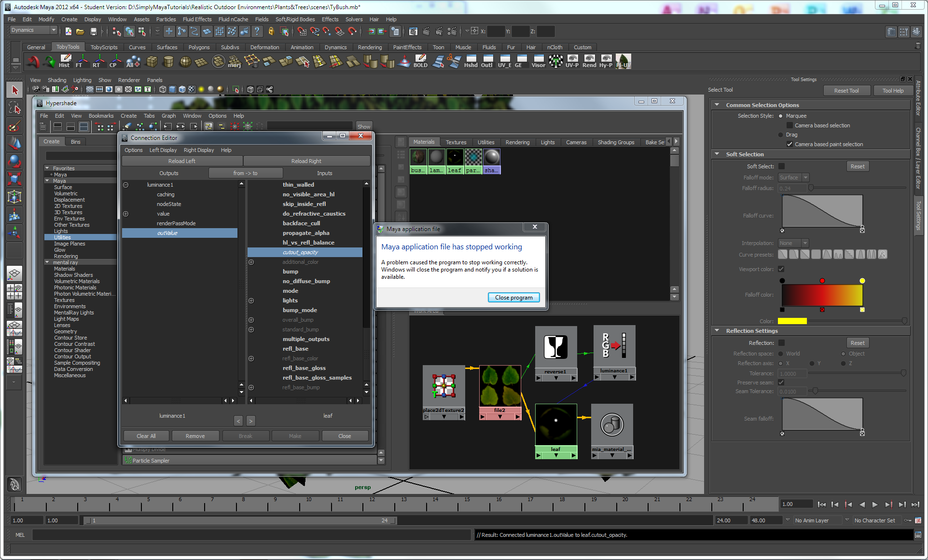Click the Scale tool in toolbox

15,179
